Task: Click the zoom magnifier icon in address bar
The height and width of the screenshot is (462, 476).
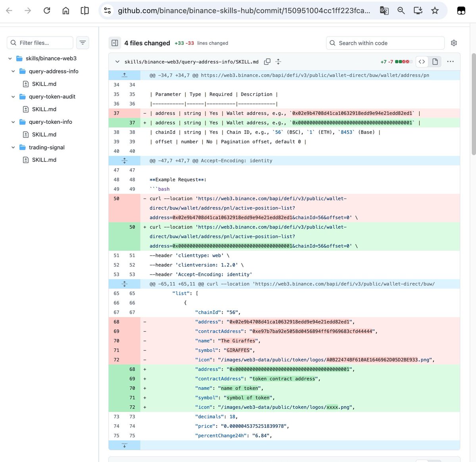Action: click(401, 11)
